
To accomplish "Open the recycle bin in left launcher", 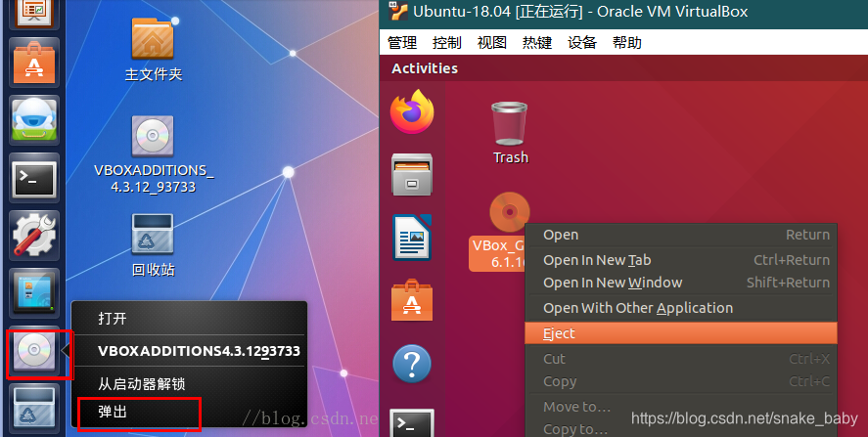I will point(34,409).
